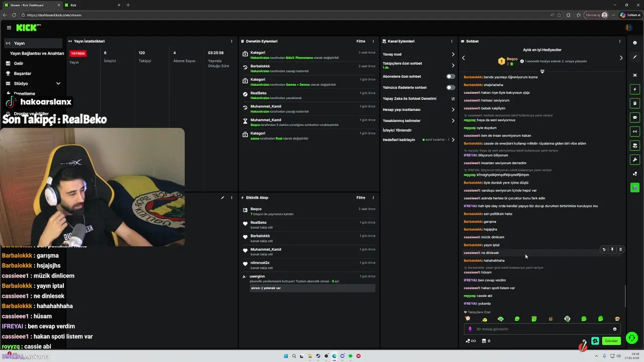Image resolution: width=644 pixels, height=362 pixels.
Task: Open the channel points icon below message box
Action: tap(470, 341)
